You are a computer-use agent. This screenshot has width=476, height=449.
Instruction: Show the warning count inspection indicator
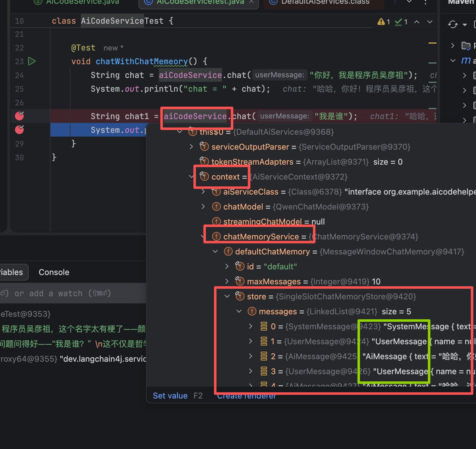tap(384, 22)
